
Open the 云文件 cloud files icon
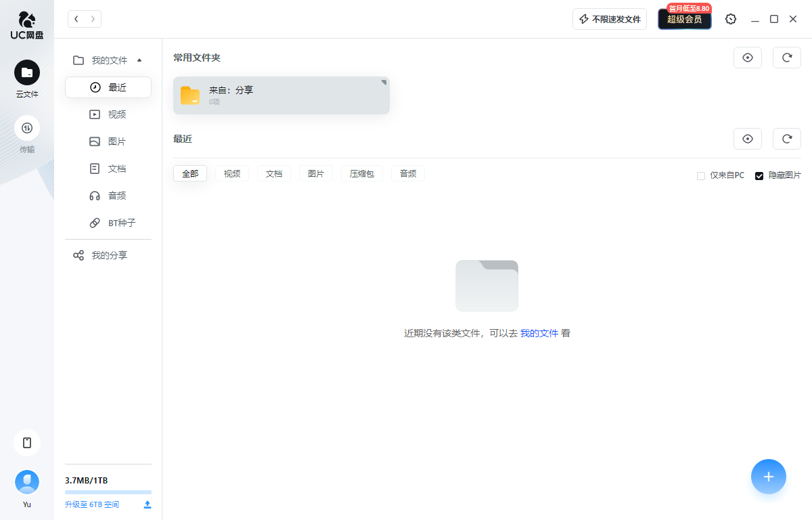(x=27, y=72)
